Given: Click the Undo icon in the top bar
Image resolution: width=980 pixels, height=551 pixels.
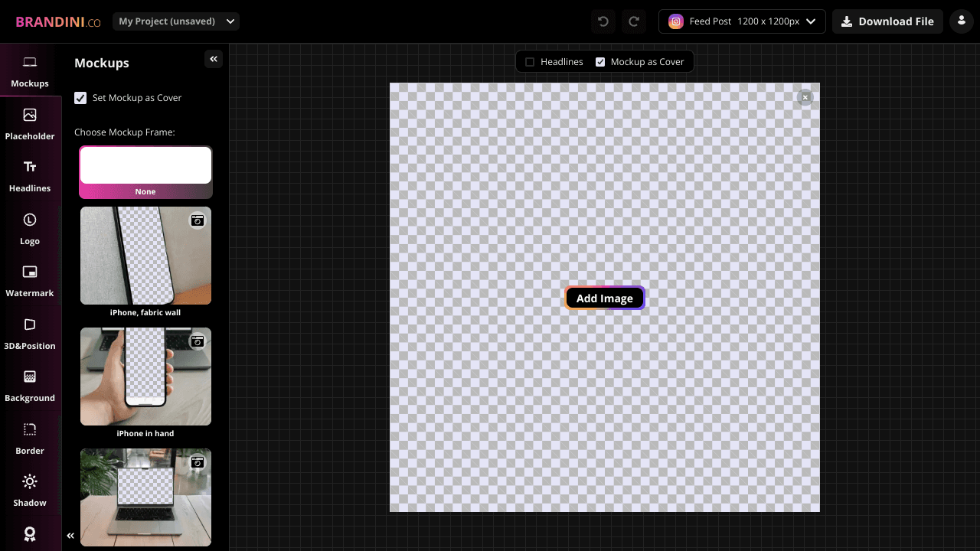Looking at the screenshot, I should (603, 21).
